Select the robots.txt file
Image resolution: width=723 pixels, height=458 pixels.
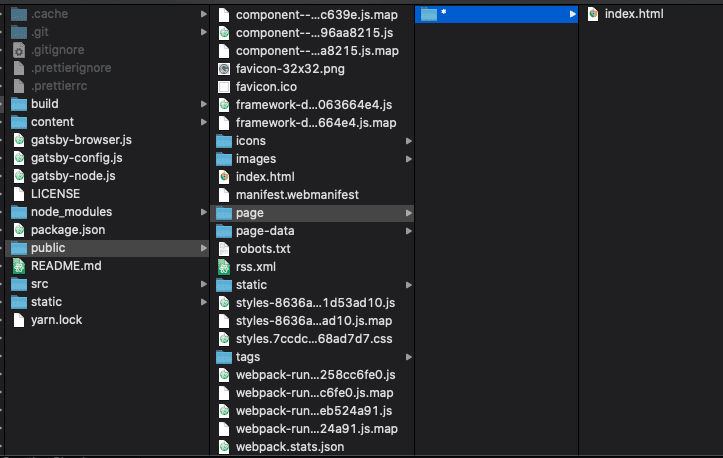coord(262,249)
